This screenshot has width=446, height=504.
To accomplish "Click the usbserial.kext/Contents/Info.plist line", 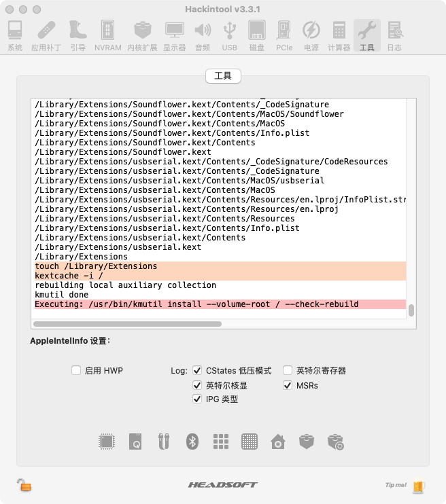I will (167, 228).
